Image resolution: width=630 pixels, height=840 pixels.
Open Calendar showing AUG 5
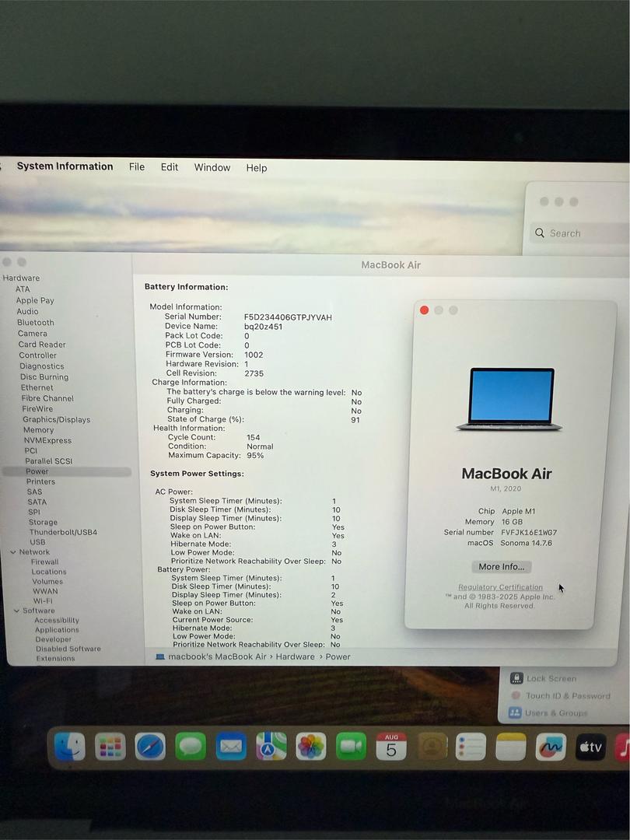(x=391, y=746)
